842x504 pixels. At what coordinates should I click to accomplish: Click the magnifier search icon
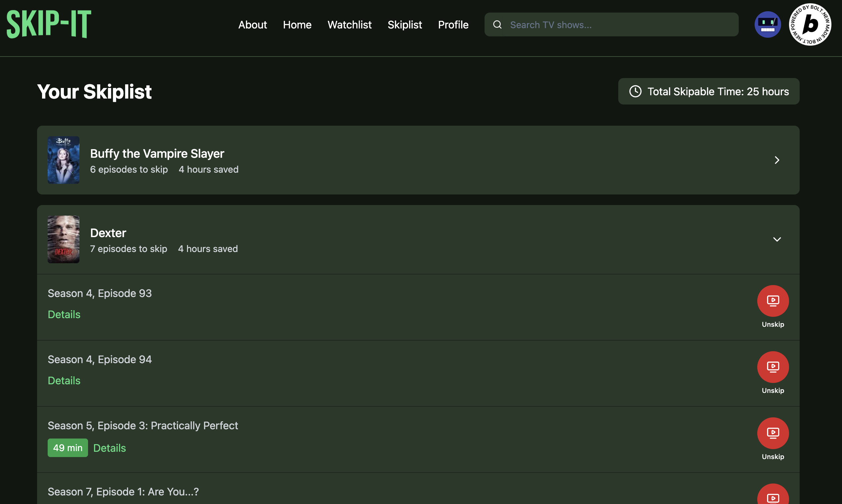(497, 25)
